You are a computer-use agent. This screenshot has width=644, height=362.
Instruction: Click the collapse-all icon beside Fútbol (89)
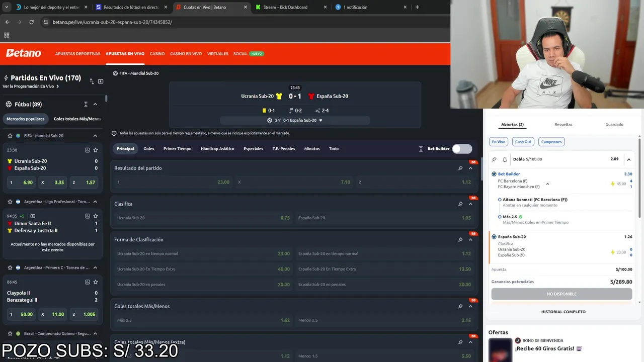click(86, 104)
